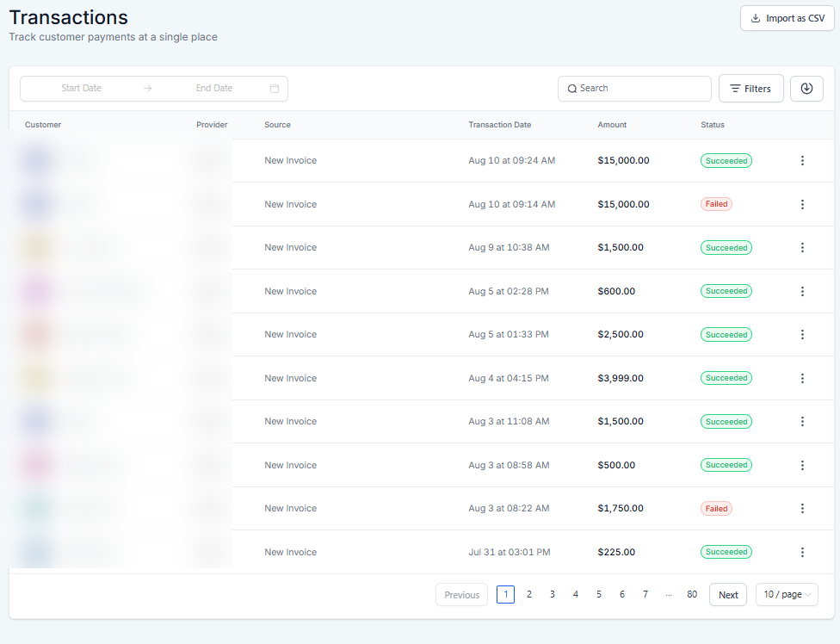Screen dimensions: 840x644
Task: Click the Provider column header
Action: pos(212,125)
